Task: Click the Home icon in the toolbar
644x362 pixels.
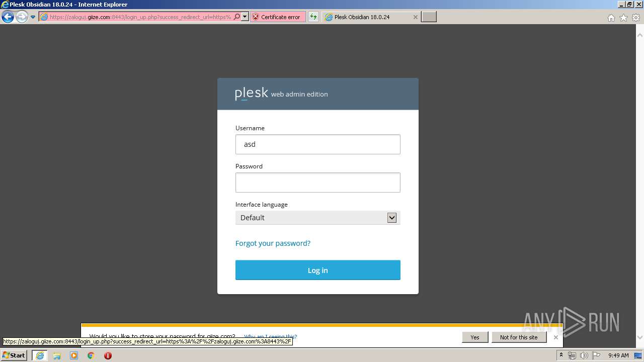Action: point(611,18)
